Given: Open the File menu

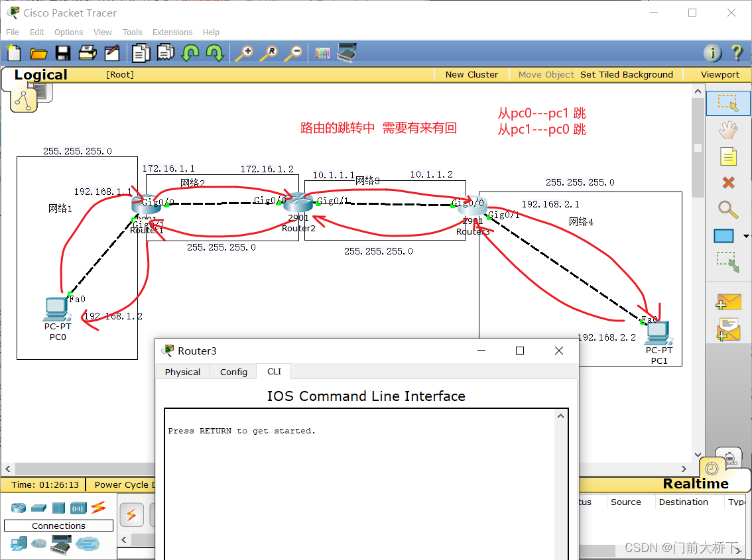Looking at the screenshot, I should [13, 32].
